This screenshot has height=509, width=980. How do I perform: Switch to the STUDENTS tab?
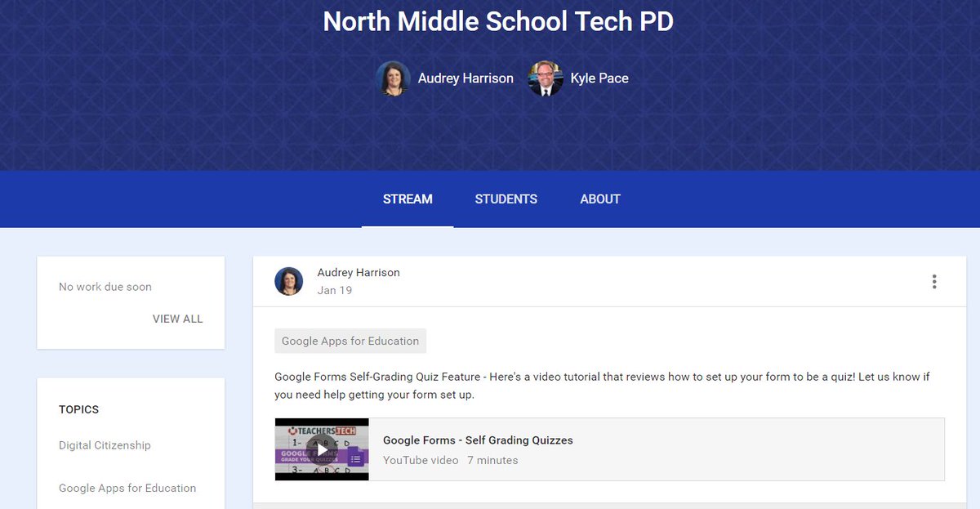[506, 199]
